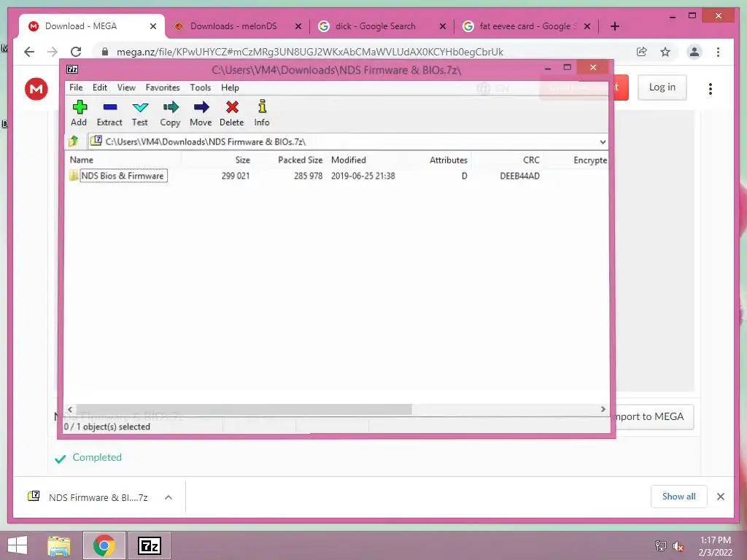Open the Edit menu
The height and width of the screenshot is (560, 747).
(99, 87)
